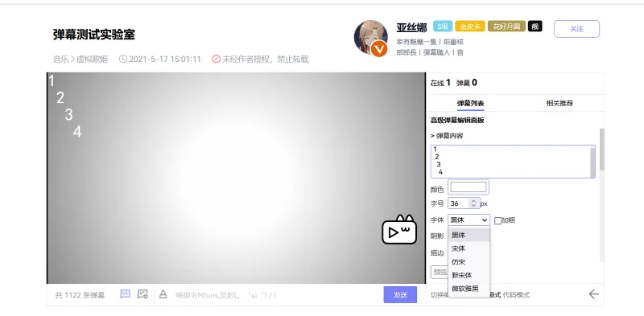Switch to 代码模式 code mode

point(516,294)
